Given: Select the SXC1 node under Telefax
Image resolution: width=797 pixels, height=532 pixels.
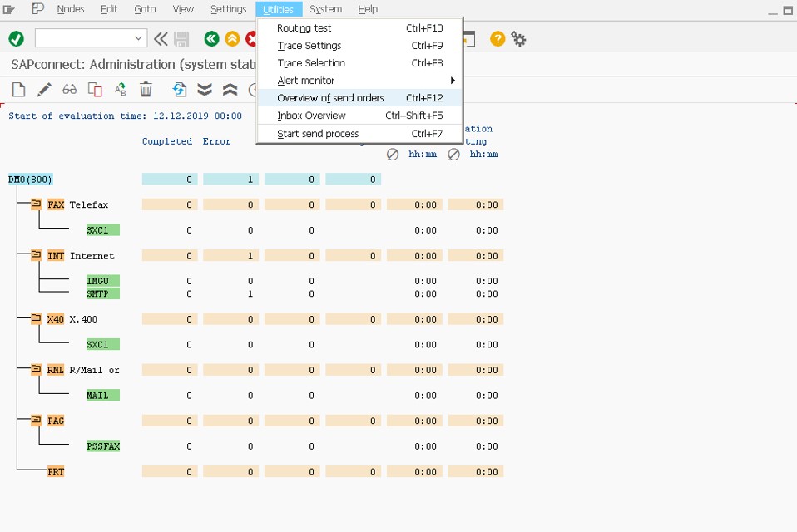Looking at the screenshot, I should click(102, 230).
